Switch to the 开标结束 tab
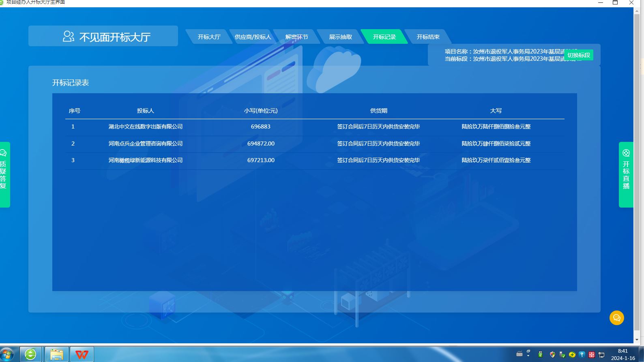The width and height of the screenshot is (644, 362). point(428,37)
